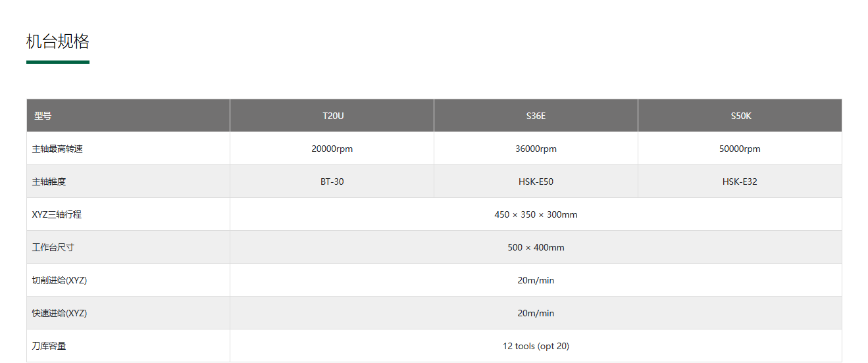Click the HSK-E32 taper cell
This screenshot has height=363, width=868.
click(740, 181)
